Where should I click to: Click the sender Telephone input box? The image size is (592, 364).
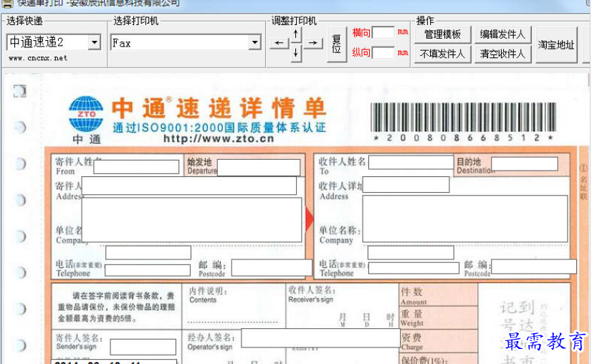click(148, 270)
